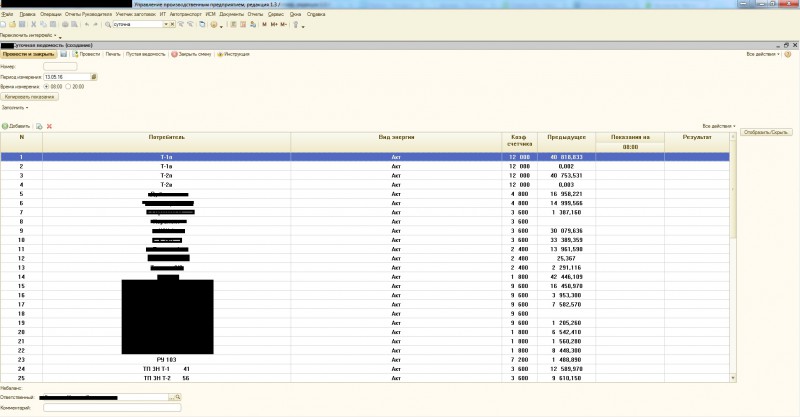Screen dimensions: 800x417
Task: Click the Провести button
Action: pos(86,54)
